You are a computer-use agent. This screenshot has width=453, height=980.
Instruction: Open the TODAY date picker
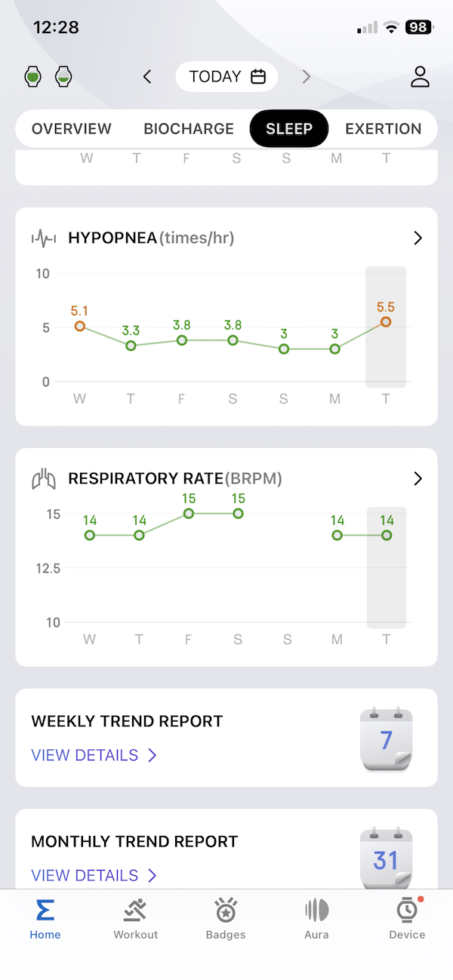(x=226, y=76)
